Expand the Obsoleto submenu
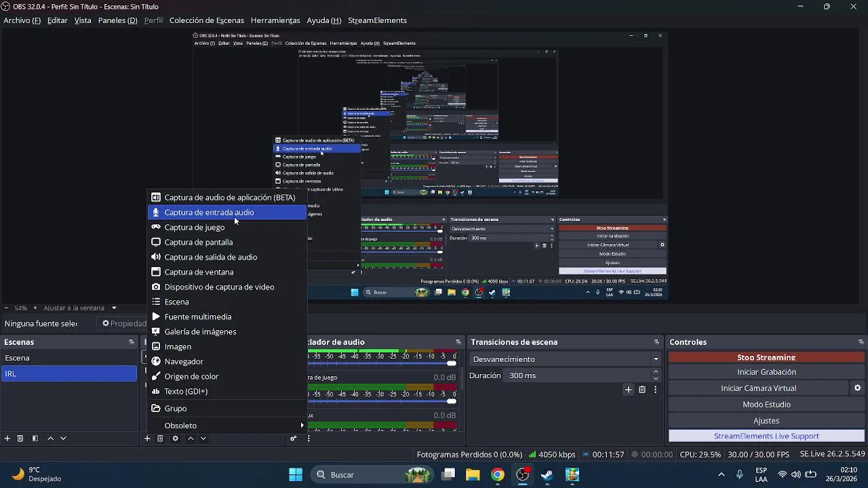This screenshot has height=488, width=868. 226,426
